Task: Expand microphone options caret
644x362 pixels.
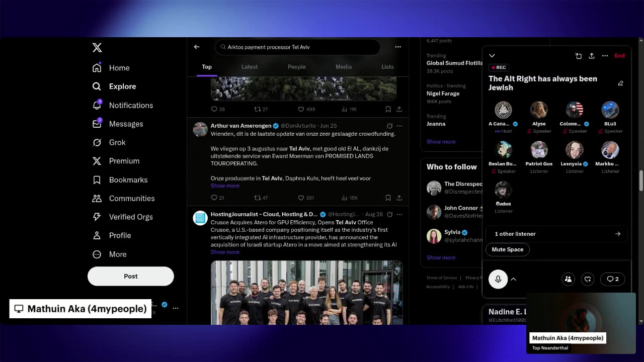Action: click(x=514, y=279)
